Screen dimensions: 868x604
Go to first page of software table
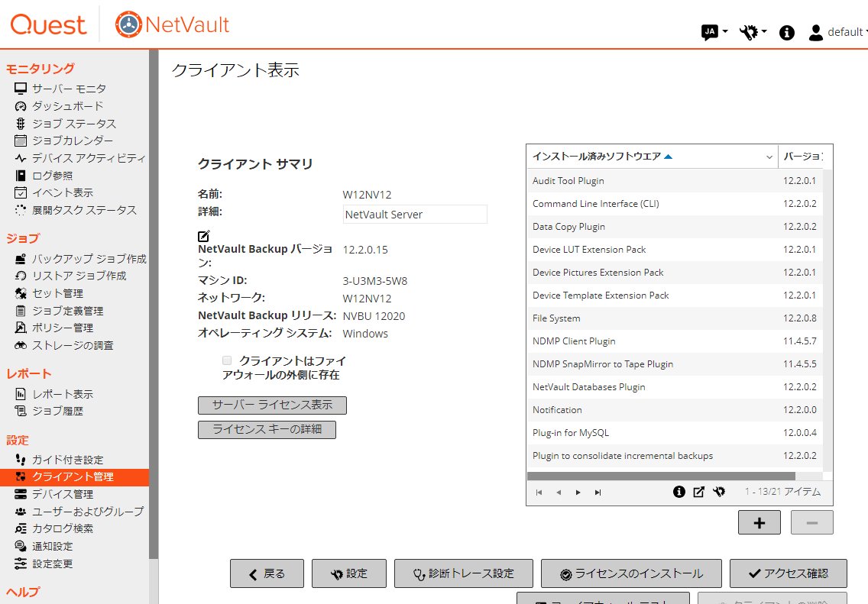click(x=539, y=493)
